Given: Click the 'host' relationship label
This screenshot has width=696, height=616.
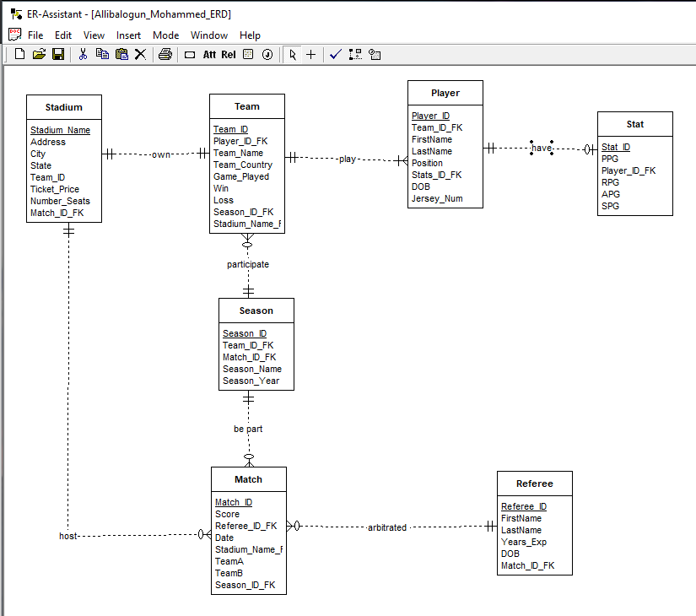Looking at the screenshot, I should 68,536.
